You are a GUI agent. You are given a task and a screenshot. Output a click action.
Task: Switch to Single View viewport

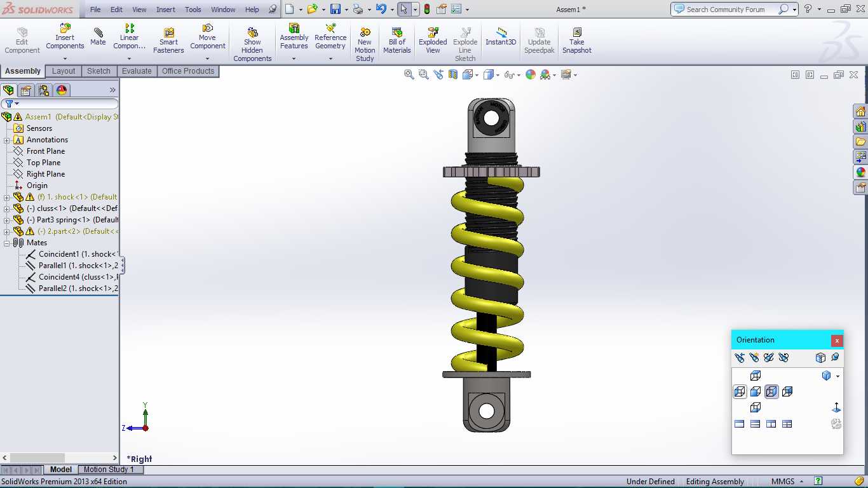[740, 424]
